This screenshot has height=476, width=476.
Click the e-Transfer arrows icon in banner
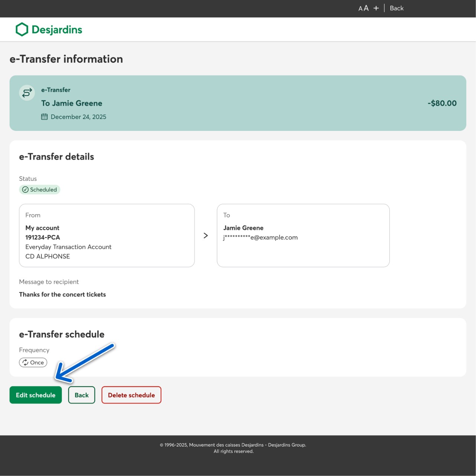click(x=27, y=93)
